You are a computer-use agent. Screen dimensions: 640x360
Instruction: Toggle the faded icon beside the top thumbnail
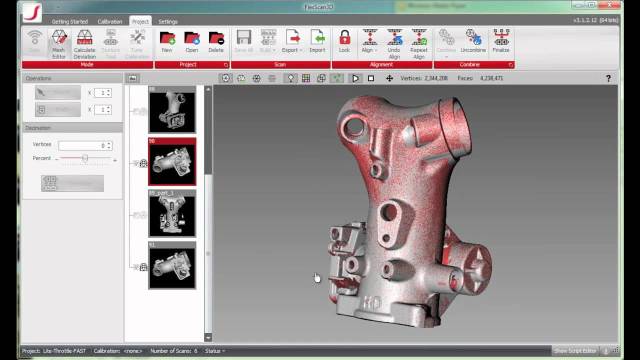point(141,111)
